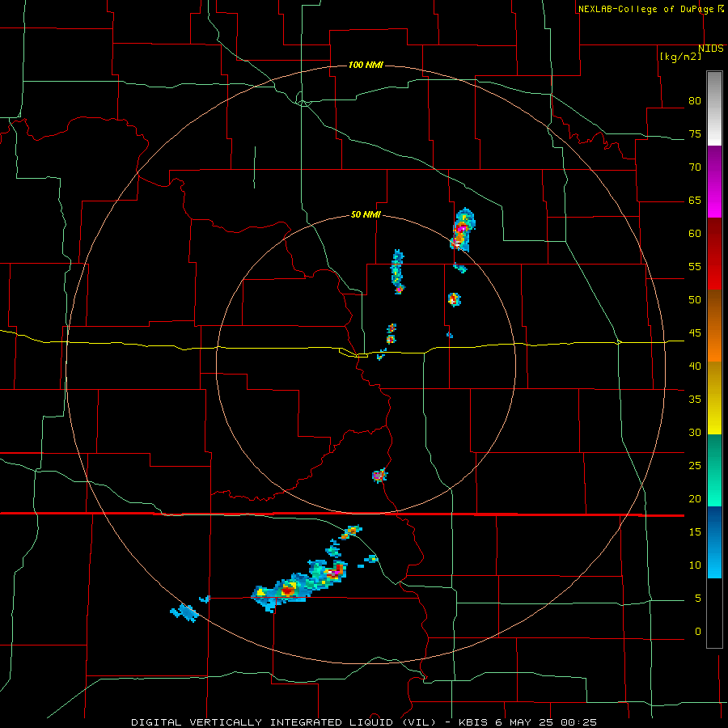The height and width of the screenshot is (728, 728).
Task: Click the 75 value on color scale
Action: point(695,133)
